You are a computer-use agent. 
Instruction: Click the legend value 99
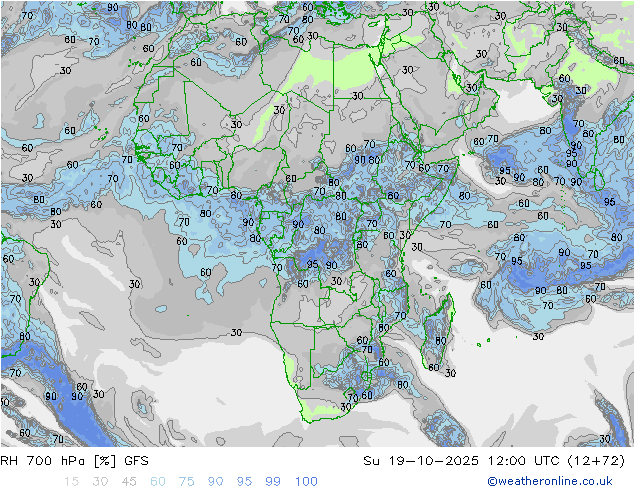(273, 482)
